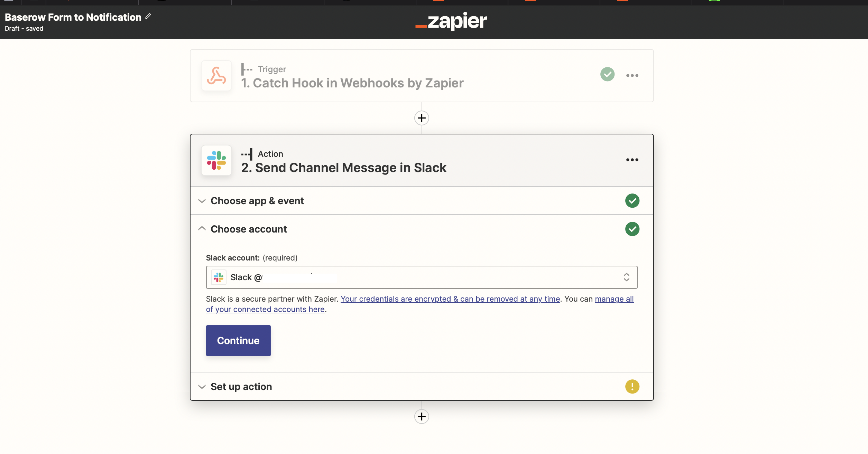This screenshot has height=454, width=868.
Task: Expand the Set up action section
Action: [241, 387]
